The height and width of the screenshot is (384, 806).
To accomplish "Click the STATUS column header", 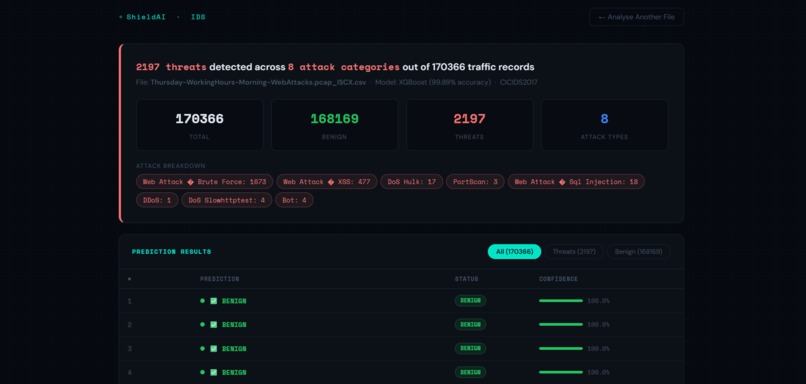I will 466,279.
